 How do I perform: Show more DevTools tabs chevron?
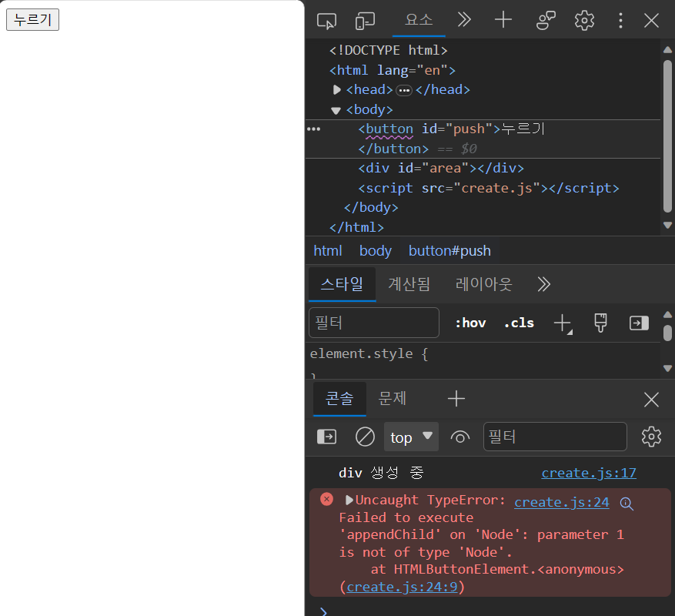click(464, 20)
